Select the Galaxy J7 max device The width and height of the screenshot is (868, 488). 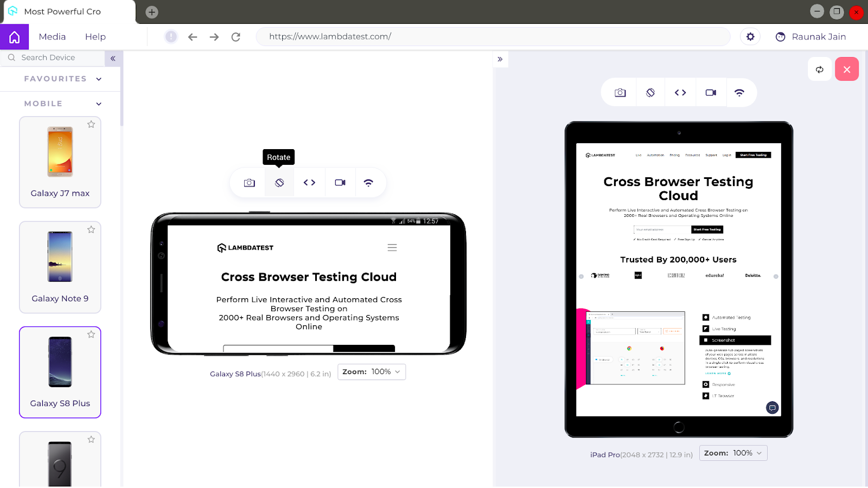coord(60,162)
